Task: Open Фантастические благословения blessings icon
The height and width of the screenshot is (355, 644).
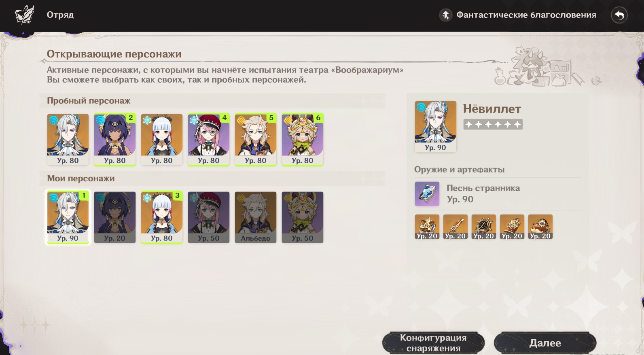Action: [445, 15]
